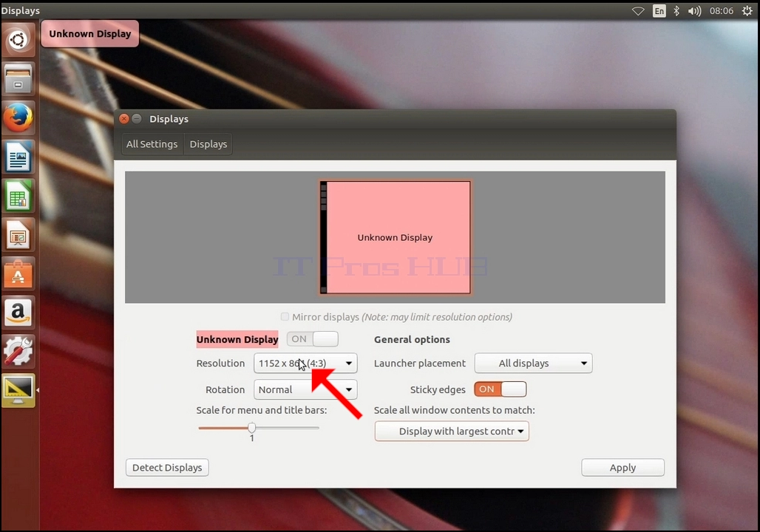Open the Wi-Fi network indicator
This screenshot has width=760, height=532.
click(638, 10)
